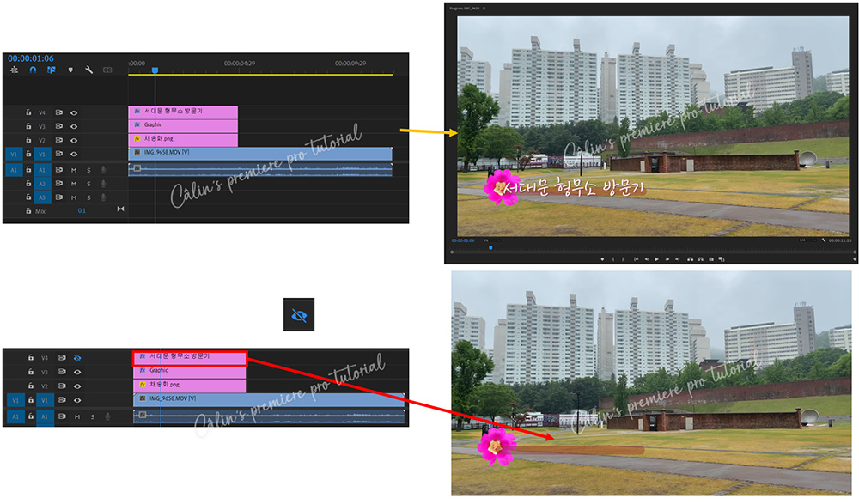Solo the A2 track with its S button
This screenshot has width=859, height=504.
(88, 184)
